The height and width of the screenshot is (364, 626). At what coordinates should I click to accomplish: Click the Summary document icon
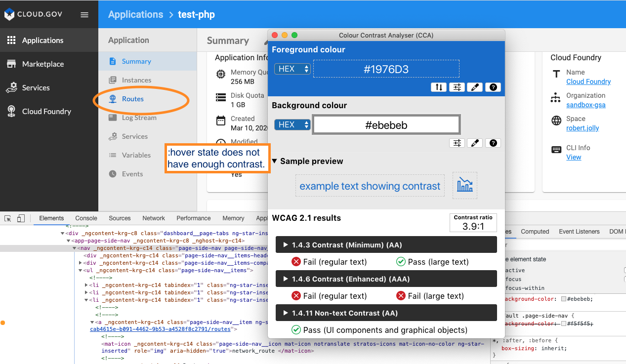coord(113,61)
